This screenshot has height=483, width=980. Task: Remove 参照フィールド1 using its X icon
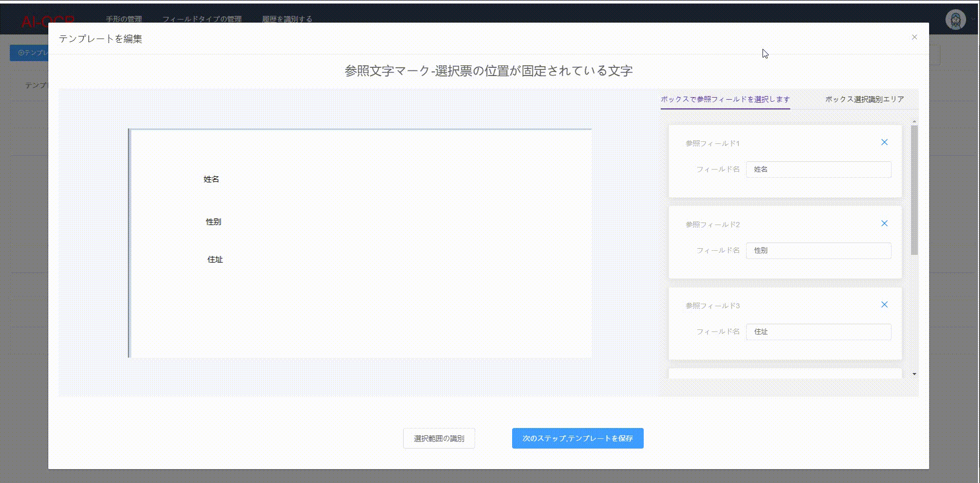884,142
